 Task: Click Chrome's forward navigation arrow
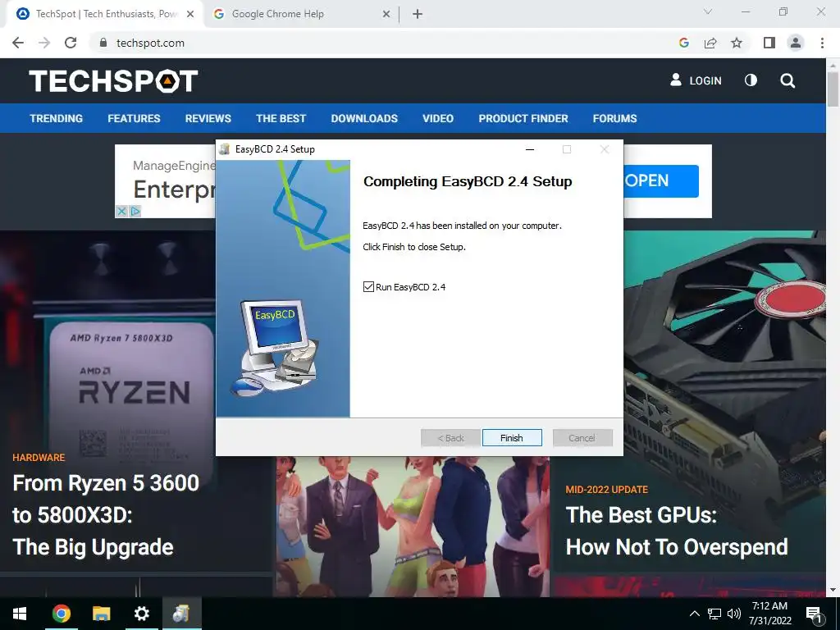tap(44, 43)
